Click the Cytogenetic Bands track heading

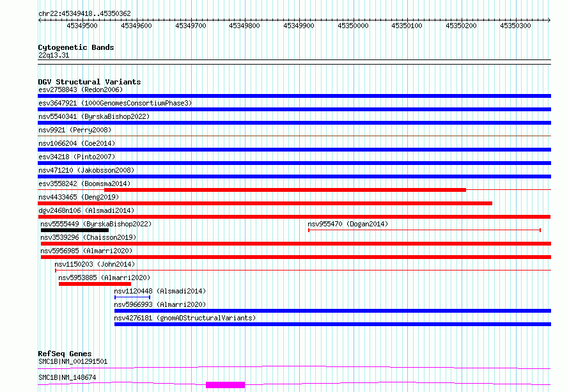[x=76, y=47]
